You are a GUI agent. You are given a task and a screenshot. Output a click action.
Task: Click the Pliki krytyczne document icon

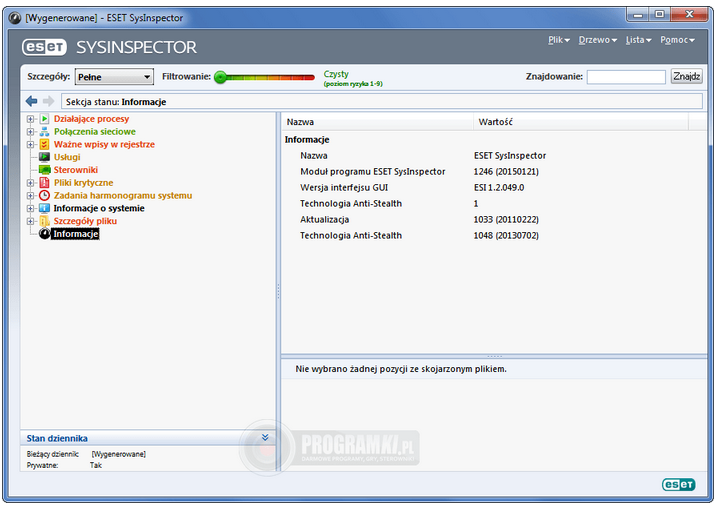[x=44, y=183]
